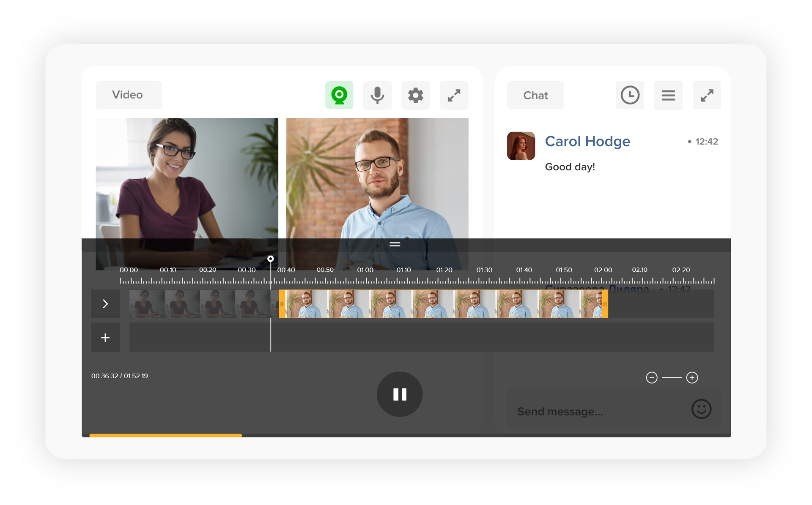Viewport: 812px width, 505px height.
Task: Expand the Chat panel to fullscreen
Action: (706, 95)
